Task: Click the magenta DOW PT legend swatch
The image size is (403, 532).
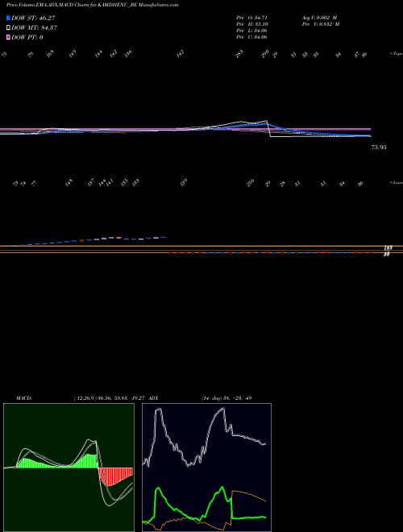Action: pyautogui.click(x=9, y=37)
